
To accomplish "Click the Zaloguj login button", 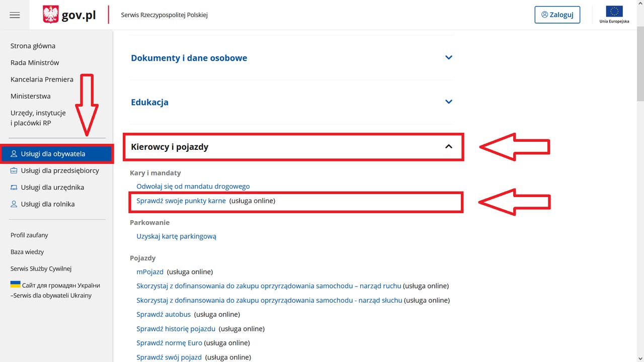I will tap(557, 15).
